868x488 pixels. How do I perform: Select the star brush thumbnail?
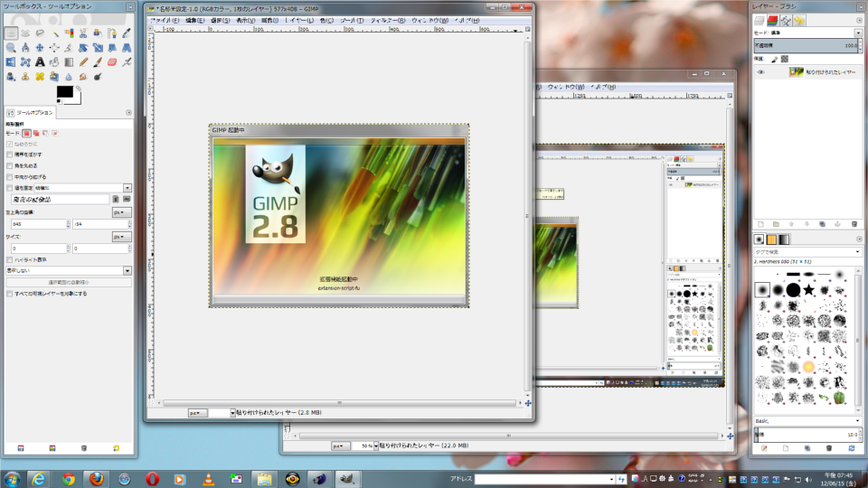(808, 289)
